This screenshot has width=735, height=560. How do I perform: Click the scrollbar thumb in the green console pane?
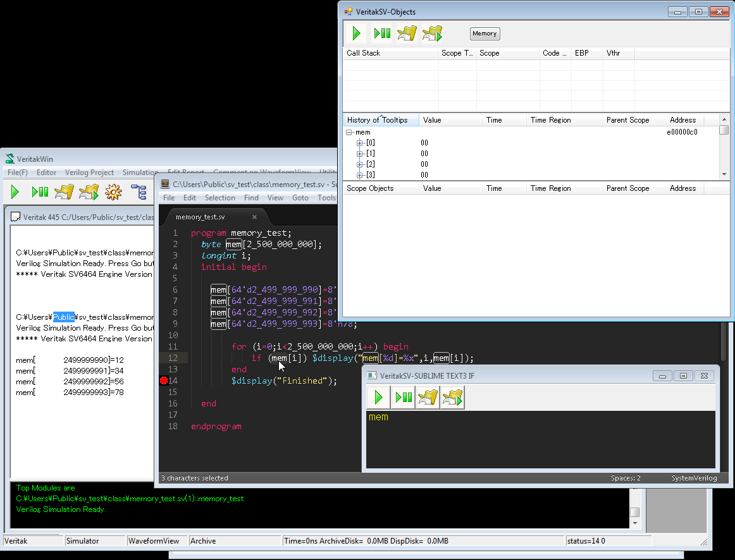(635, 512)
